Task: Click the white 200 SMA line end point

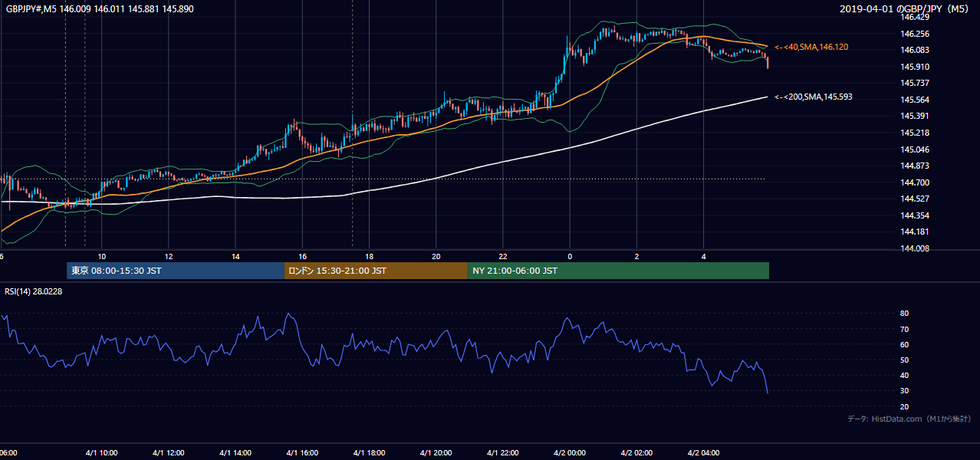Action: click(767, 97)
